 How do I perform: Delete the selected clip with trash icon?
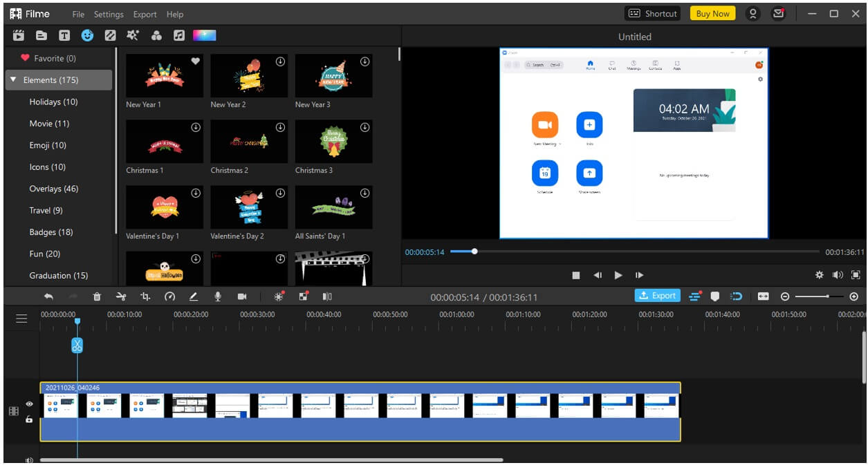point(97,296)
